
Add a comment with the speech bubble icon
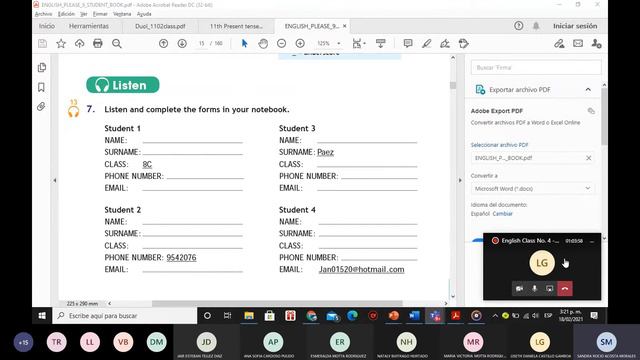[407, 43]
